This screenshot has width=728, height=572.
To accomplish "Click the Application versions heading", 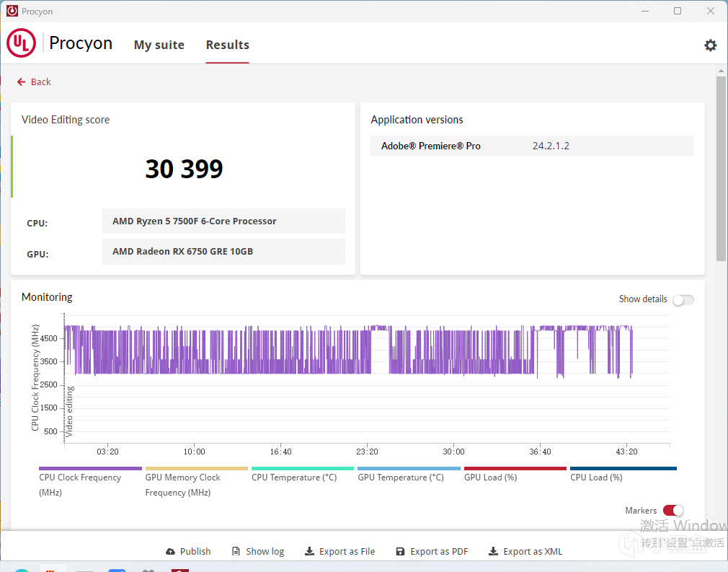I will tap(417, 120).
